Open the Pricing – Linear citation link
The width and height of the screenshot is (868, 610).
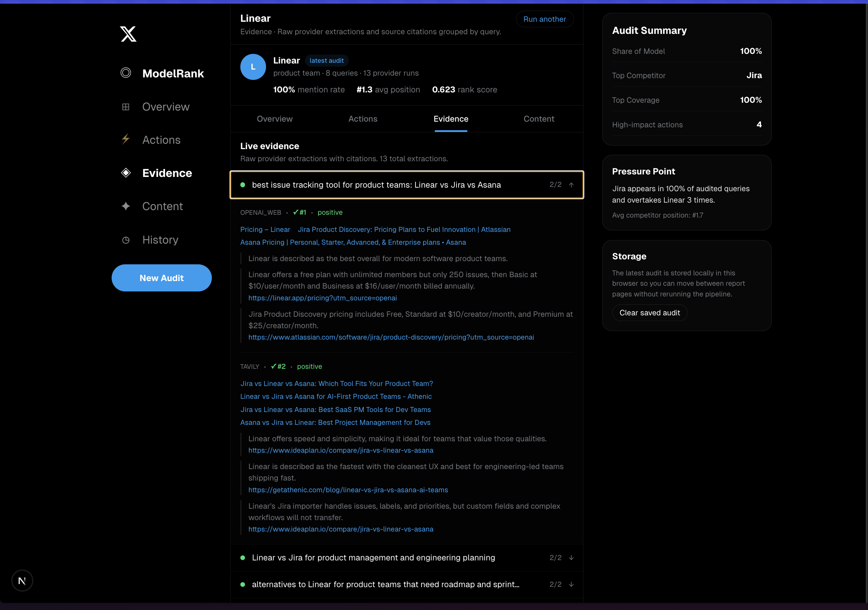click(265, 230)
